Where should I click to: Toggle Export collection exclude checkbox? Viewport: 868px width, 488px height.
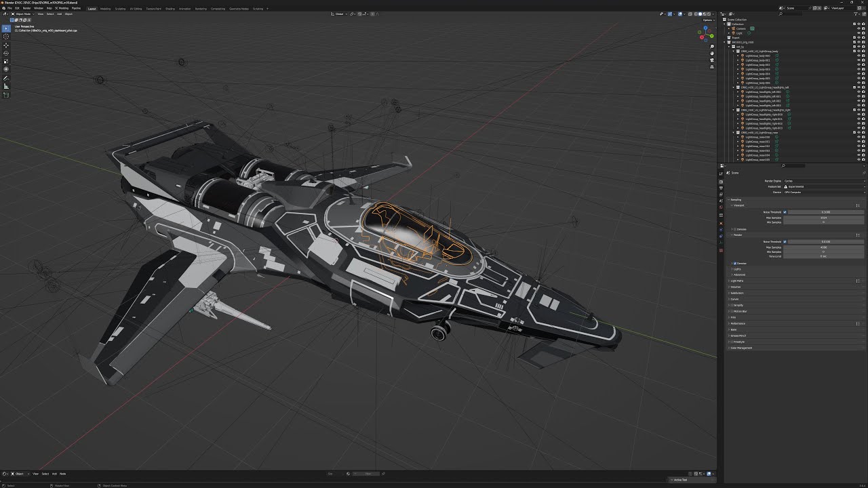click(x=854, y=37)
